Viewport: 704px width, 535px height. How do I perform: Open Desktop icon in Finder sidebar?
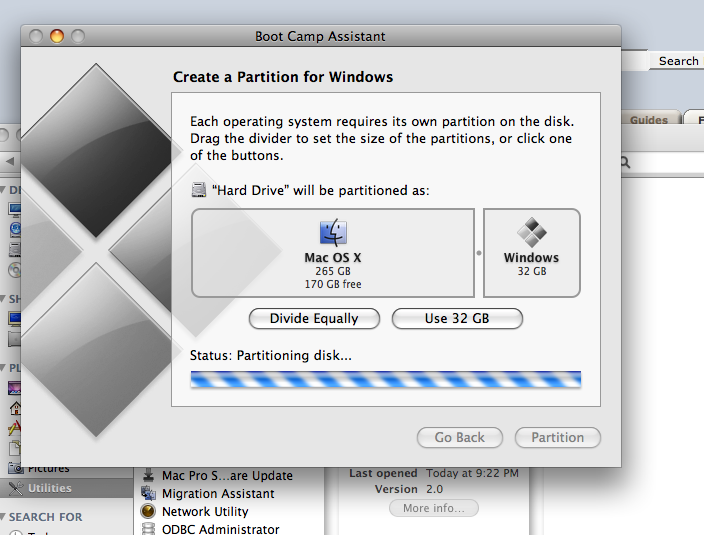(14, 388)
